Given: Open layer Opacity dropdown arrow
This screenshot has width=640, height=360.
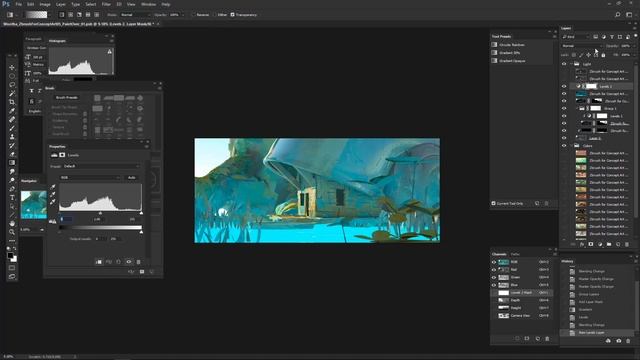Looking at the screenshot, I should coord(634,46).
